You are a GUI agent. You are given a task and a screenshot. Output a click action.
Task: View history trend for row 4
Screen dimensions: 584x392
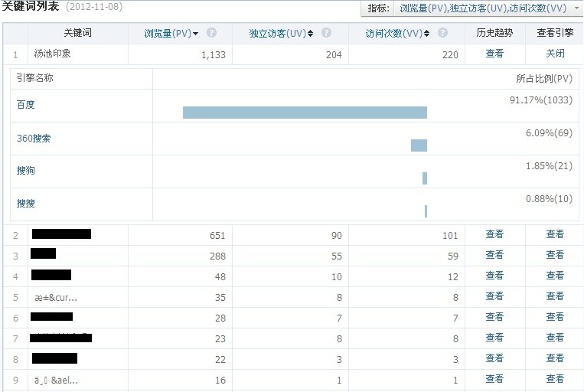pos(494,276)
